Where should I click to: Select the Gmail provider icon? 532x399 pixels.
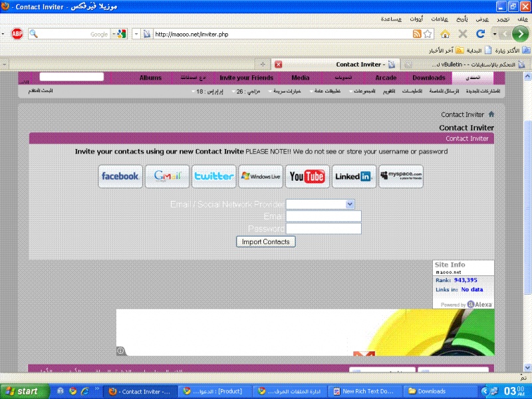point(167,176)
